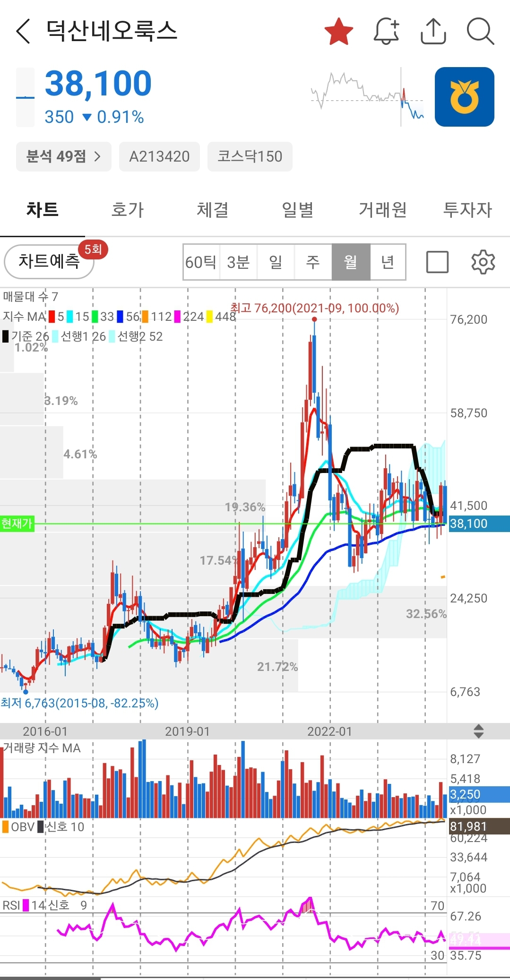
Task: Tap the 코스닥150 index chip
Action: pyautogui.click(x=250, y=156)
